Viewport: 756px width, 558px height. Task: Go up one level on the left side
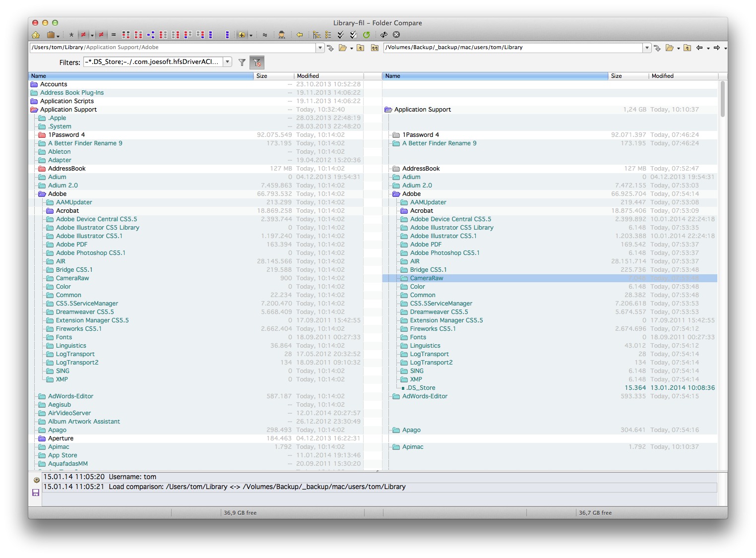tap(361, 48)
